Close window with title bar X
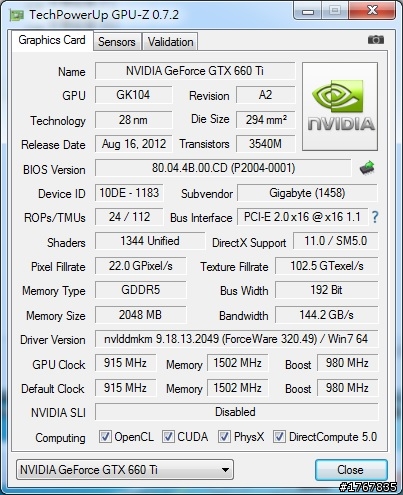Viewport: 403px width, 495px height. coord(372,11)
